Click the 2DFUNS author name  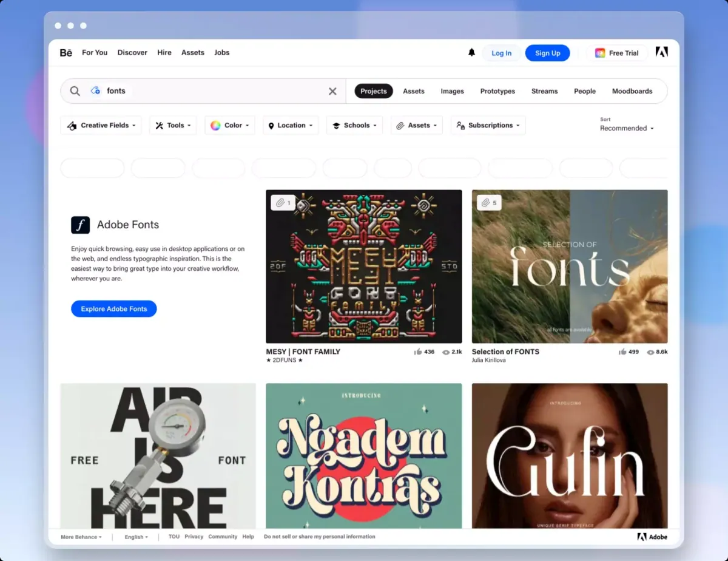coord(285,360)
